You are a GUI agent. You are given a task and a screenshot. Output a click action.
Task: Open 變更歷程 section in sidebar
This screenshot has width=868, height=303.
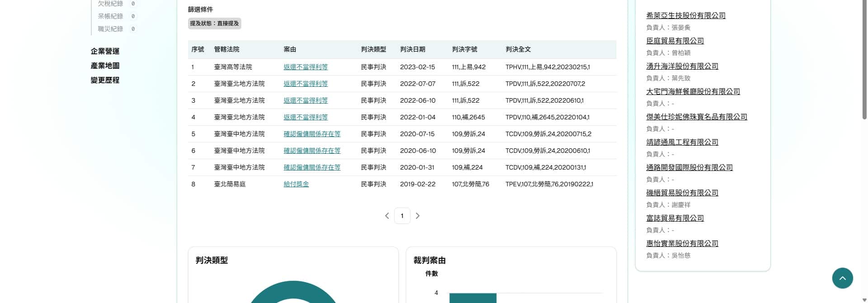[105, 80]
